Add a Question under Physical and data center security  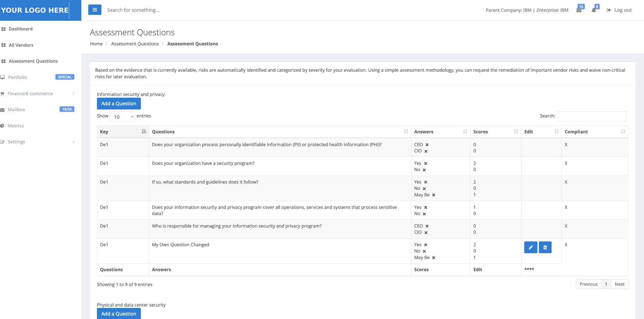119,314
